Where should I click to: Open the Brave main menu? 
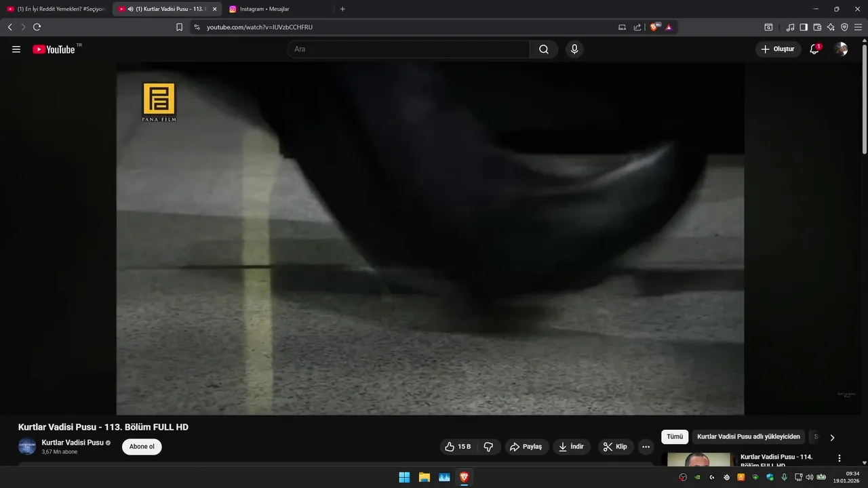click(858, 27)
